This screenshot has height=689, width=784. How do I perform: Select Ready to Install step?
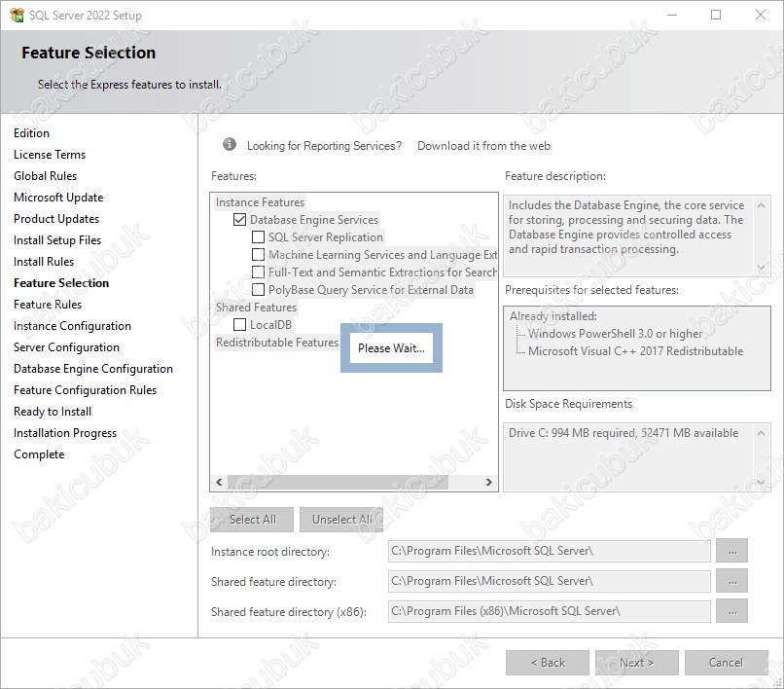click(53, 412)
